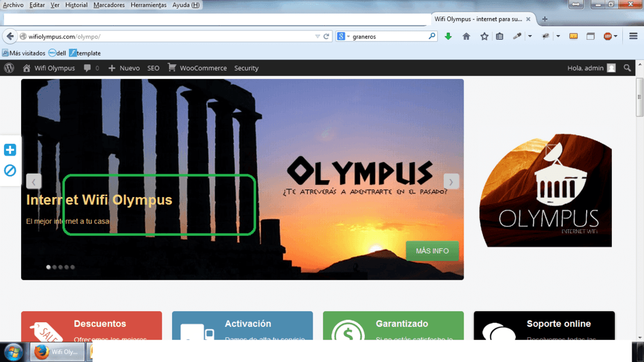The width and height of the screenshot is (644, 362).
Task: Click Nuevo to add new content
Action: pyautogui.click(x=124, y=68)
